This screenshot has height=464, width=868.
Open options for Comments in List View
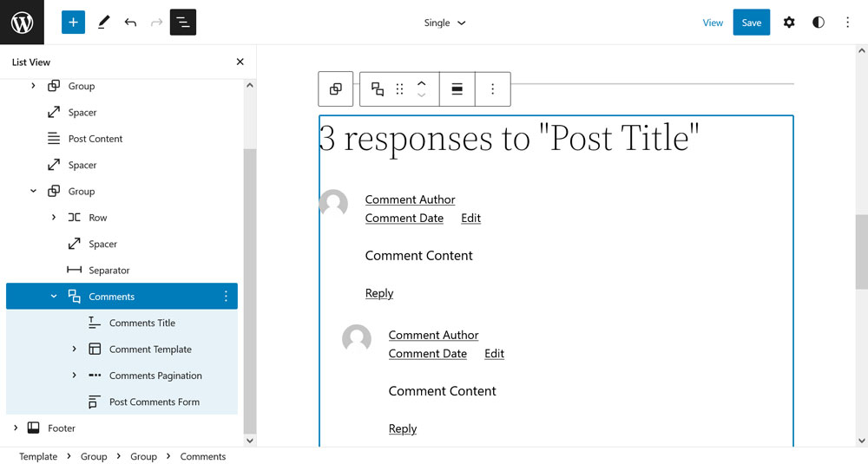pos(226,297)
